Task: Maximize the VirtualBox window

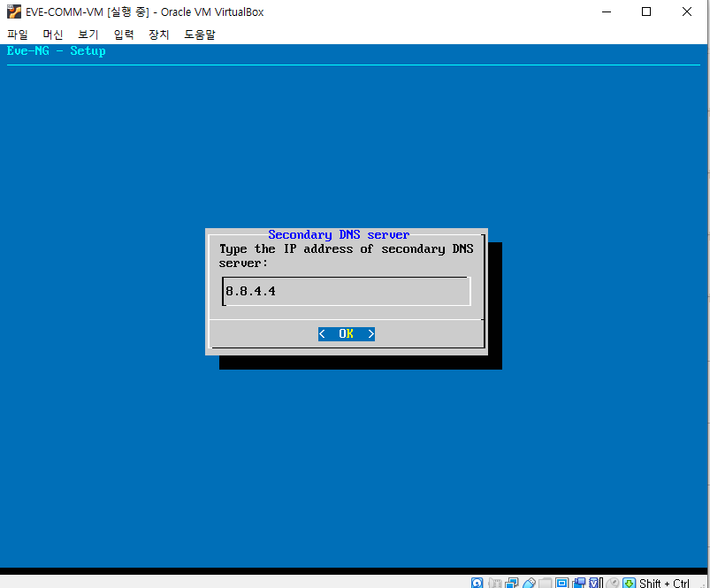Action: click(646, 11)
